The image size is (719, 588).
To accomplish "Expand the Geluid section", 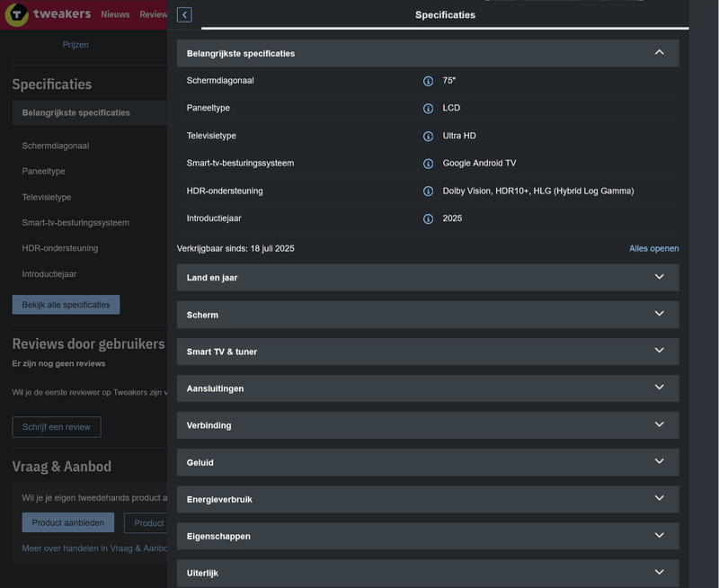I will pyautogui.click(x=659, y=461).
